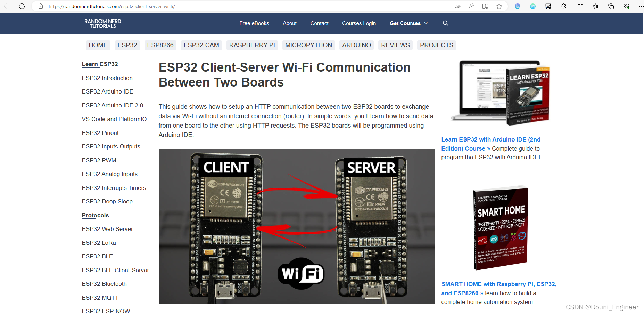This screenshot has height=314, width=644.
Task: Open ESP32 Arduino IDE 2.0 link
Action: pyautogui.click(x=113, y=105)
